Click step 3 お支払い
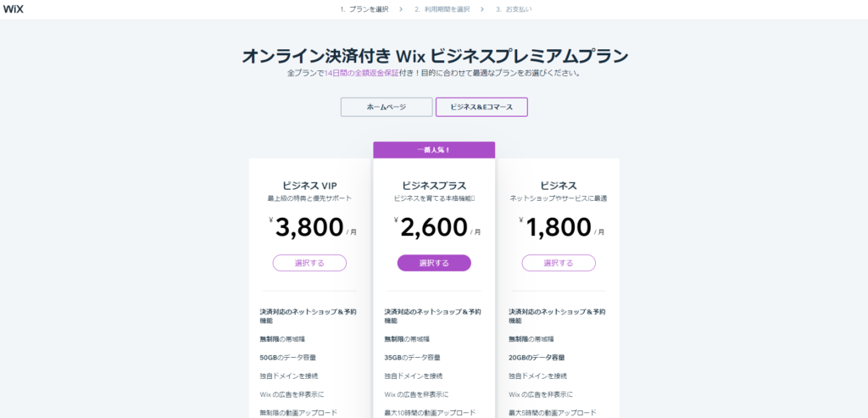Viewport: 868px width, 418px height. pyautogui.click(x=514, y=9)
